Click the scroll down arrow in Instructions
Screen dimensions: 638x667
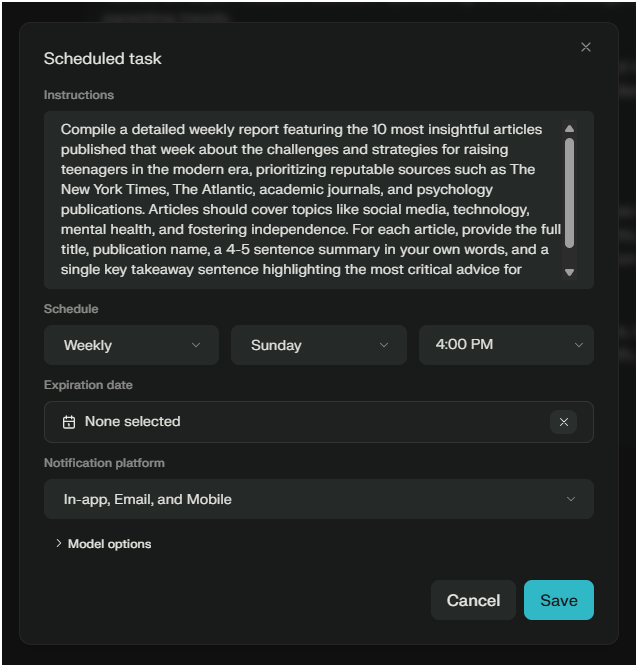click(x=569, y=272)
